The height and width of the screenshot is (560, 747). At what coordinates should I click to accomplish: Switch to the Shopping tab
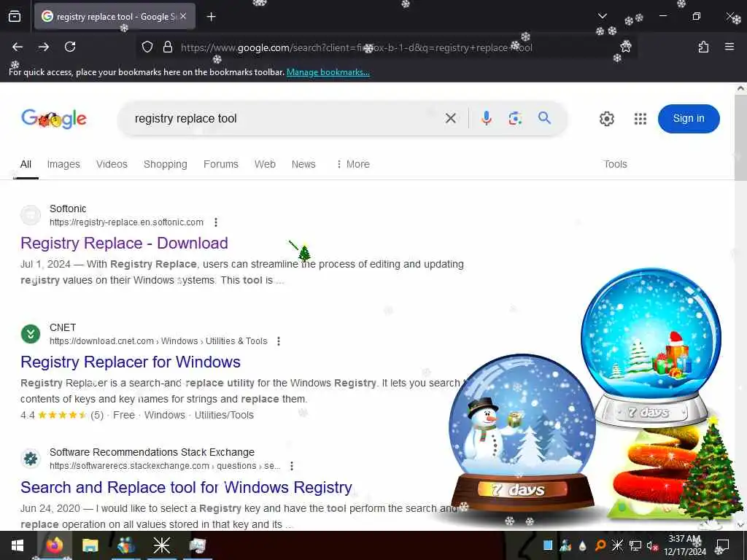pyautogui.click(x=166, y=164)
